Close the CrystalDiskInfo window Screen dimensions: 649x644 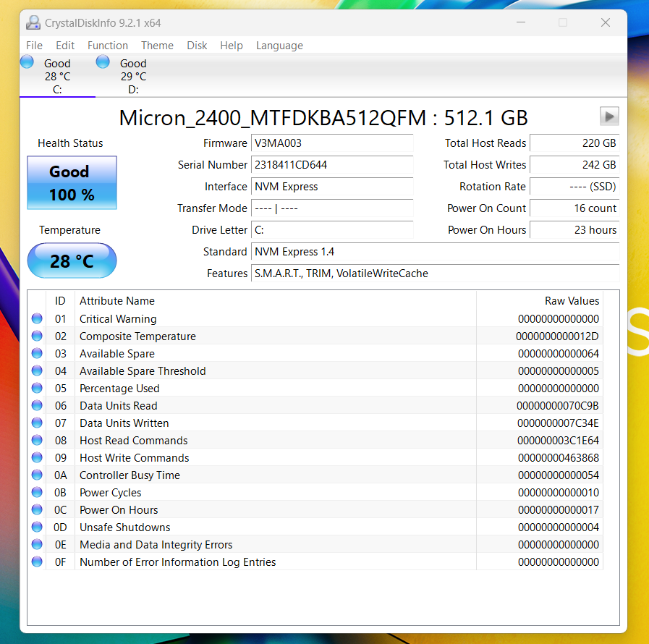605,22
